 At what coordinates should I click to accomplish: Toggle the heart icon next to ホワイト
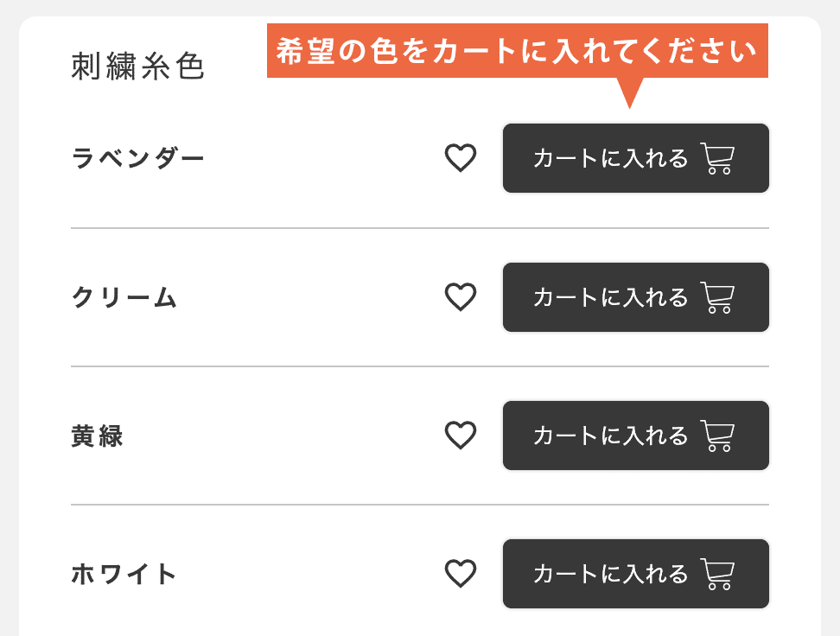click(460, 573)
